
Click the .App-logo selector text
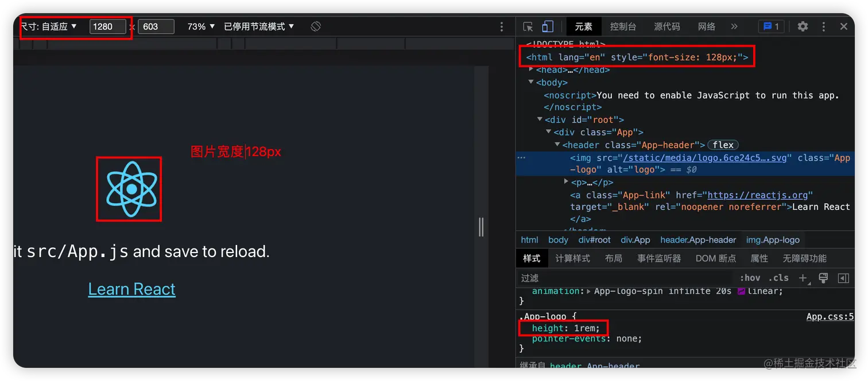543,317
